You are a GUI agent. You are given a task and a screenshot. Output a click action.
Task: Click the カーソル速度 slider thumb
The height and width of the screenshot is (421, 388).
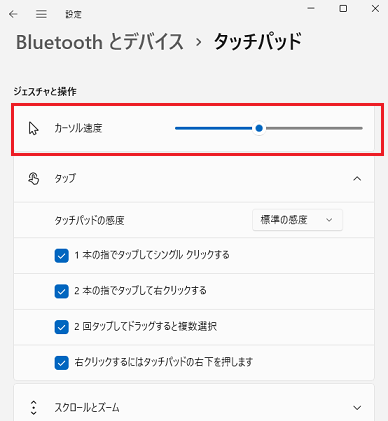[x=259, y=128]
